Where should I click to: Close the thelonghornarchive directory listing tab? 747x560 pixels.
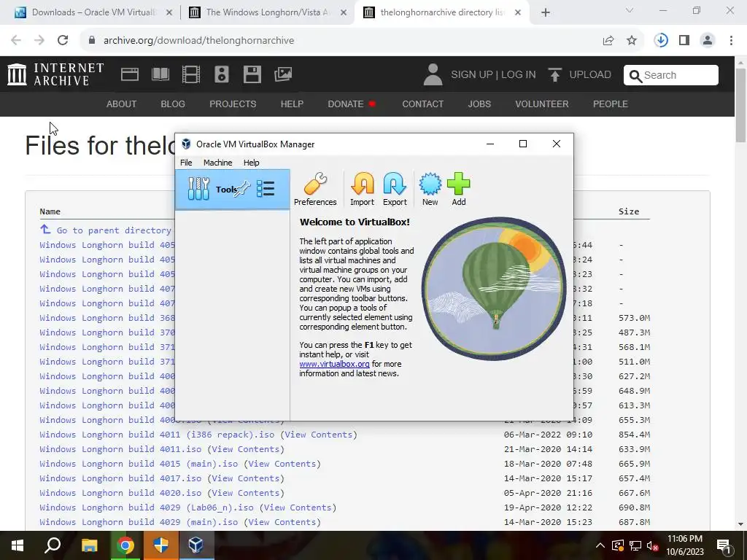click(x=518, y=13)
